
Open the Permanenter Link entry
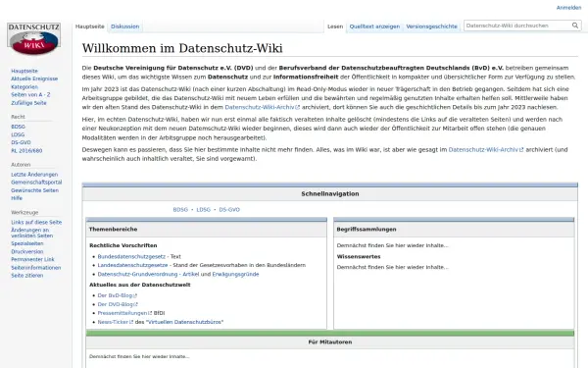pos(32,259)
